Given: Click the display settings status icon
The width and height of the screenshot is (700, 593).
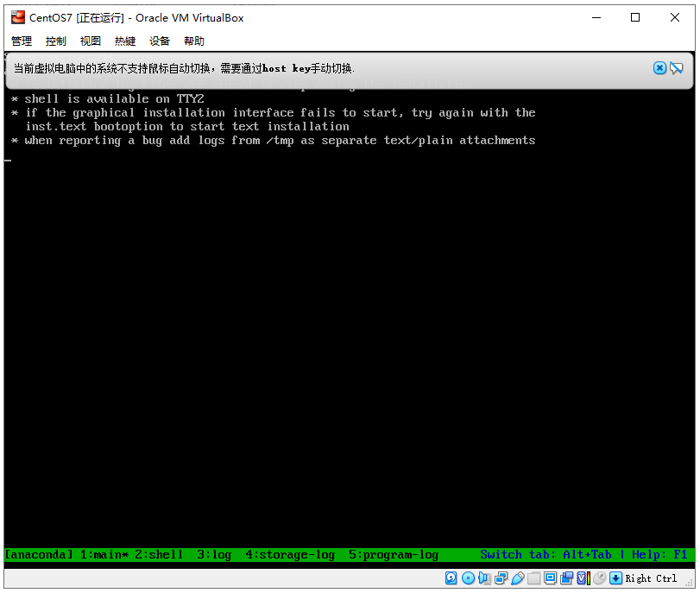Looking at the screenshot, I should (550, 578).
